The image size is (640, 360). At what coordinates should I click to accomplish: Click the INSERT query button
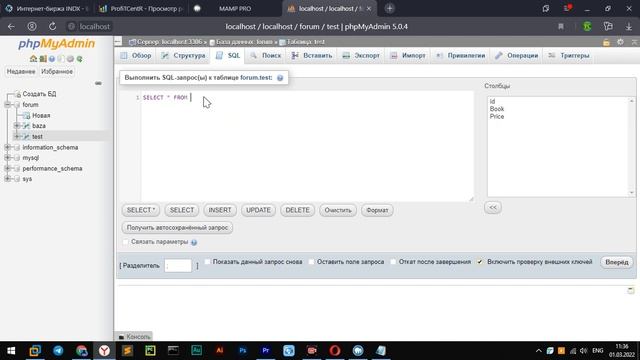tap(220, 210)
